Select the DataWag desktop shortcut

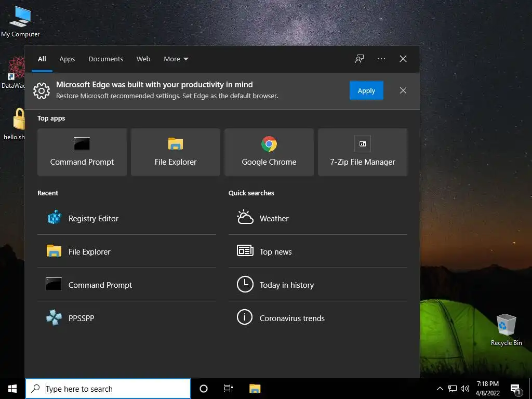[x=13, y=73]
